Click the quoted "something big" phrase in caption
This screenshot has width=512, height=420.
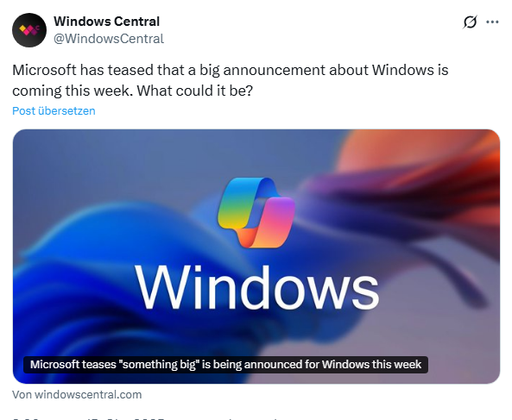(x=160, y=364)
